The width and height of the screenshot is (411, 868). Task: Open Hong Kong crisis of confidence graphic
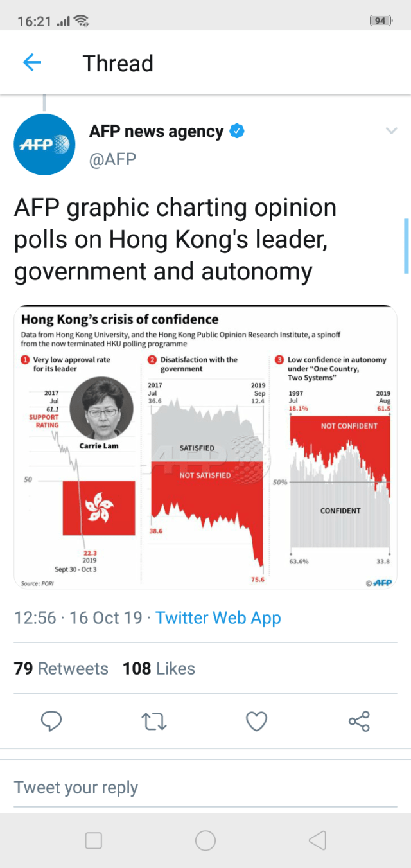205,447
